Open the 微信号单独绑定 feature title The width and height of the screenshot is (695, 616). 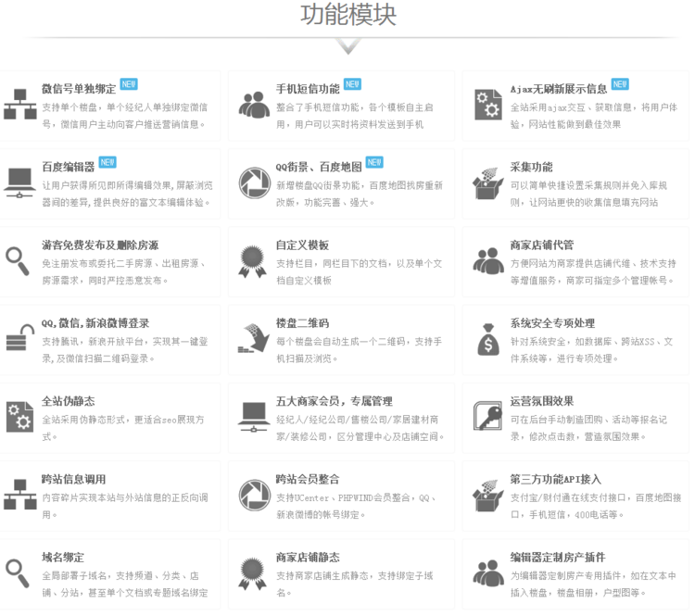coord(79,89)
